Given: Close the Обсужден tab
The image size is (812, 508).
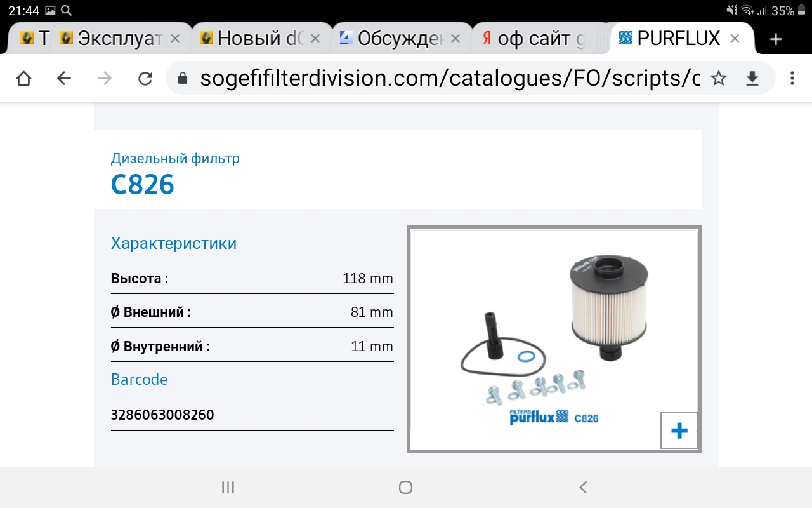Looking at the screenshot, I should tap(455, 39).
